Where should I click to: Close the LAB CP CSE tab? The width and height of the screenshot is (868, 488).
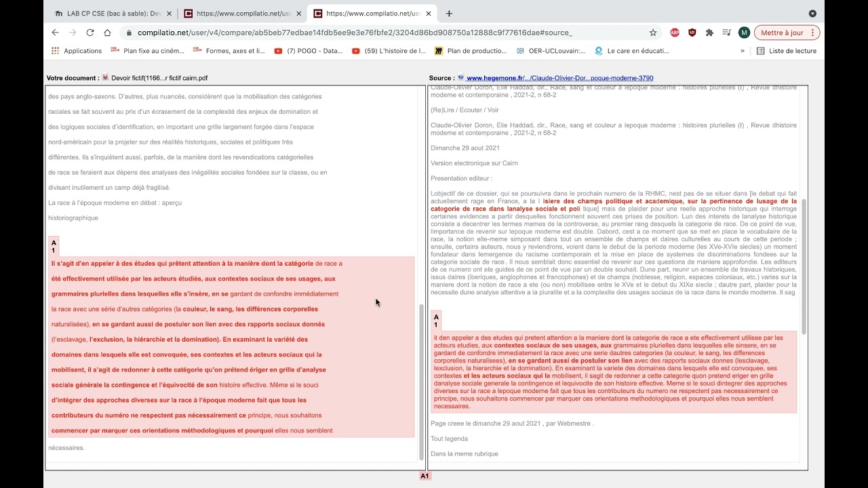point(169,14)
